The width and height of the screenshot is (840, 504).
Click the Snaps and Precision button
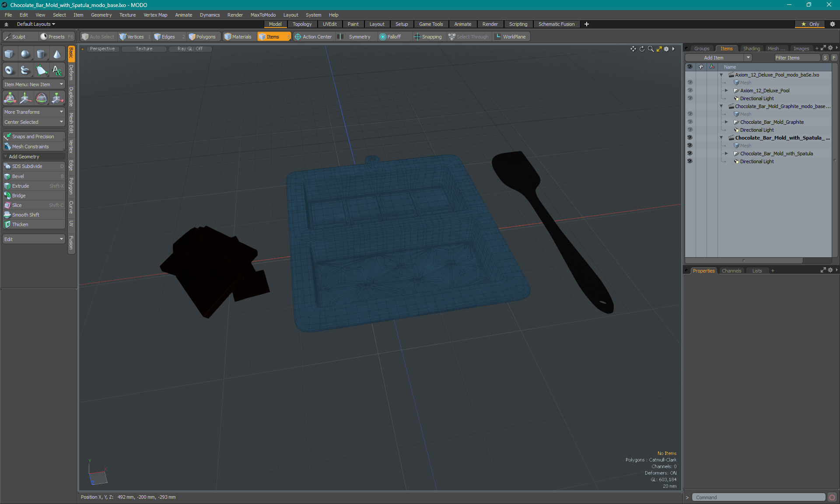click(x=34, y=136)
